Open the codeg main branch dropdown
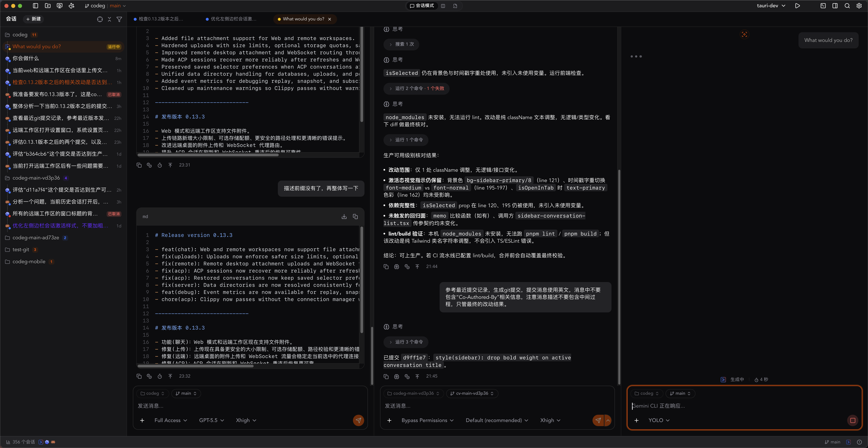Viewport: 868px width, 448px height. coord(105,6)
